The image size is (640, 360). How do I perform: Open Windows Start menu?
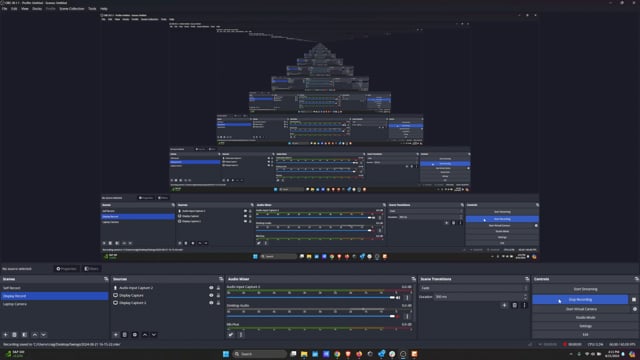click(226, 354)
